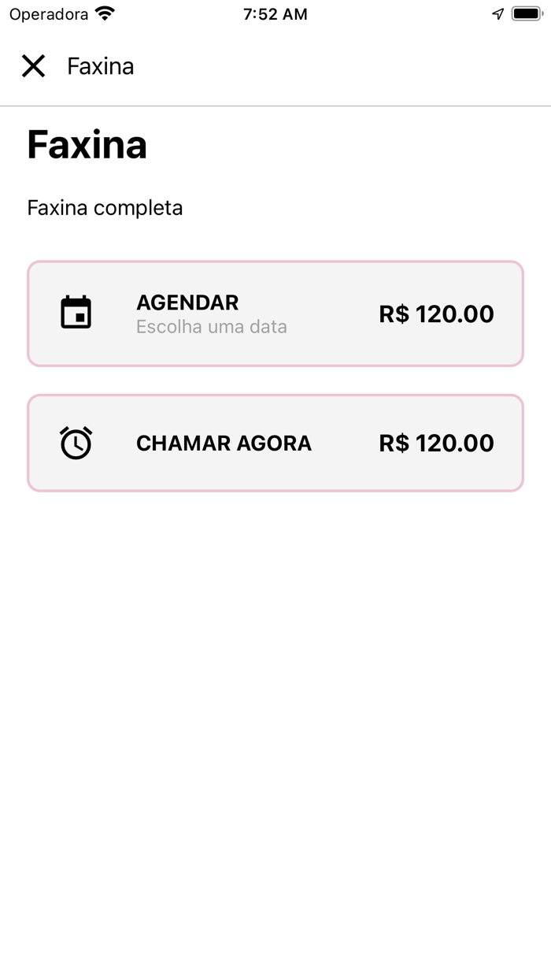Tap the CHAMAR AGORA label text
This screenshot has height=980, width=551.
tap(224, 443)
